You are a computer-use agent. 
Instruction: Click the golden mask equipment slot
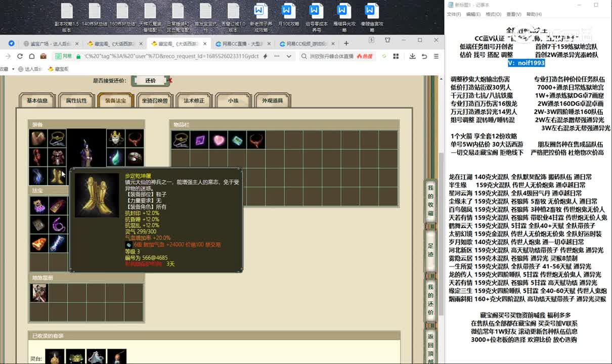click(116, 138)
